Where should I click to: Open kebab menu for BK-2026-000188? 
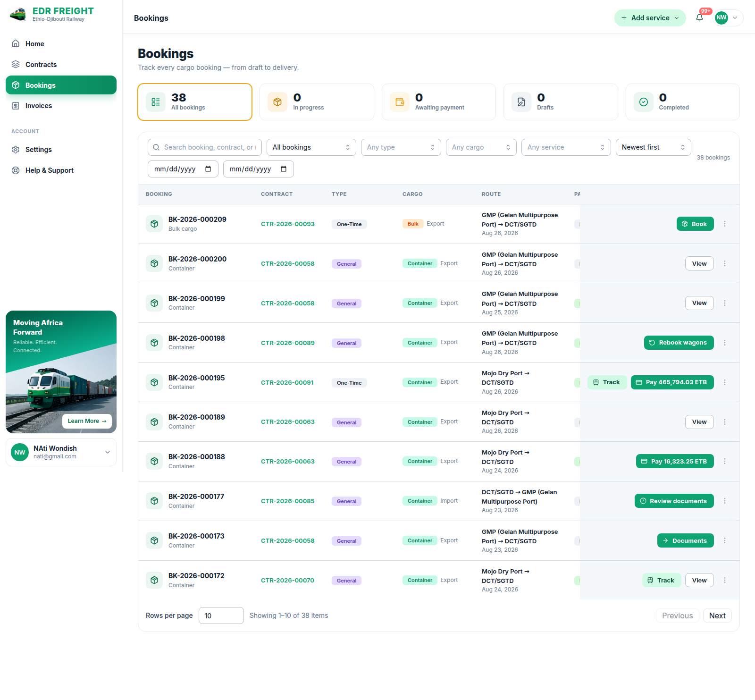(x=725, y=462)
